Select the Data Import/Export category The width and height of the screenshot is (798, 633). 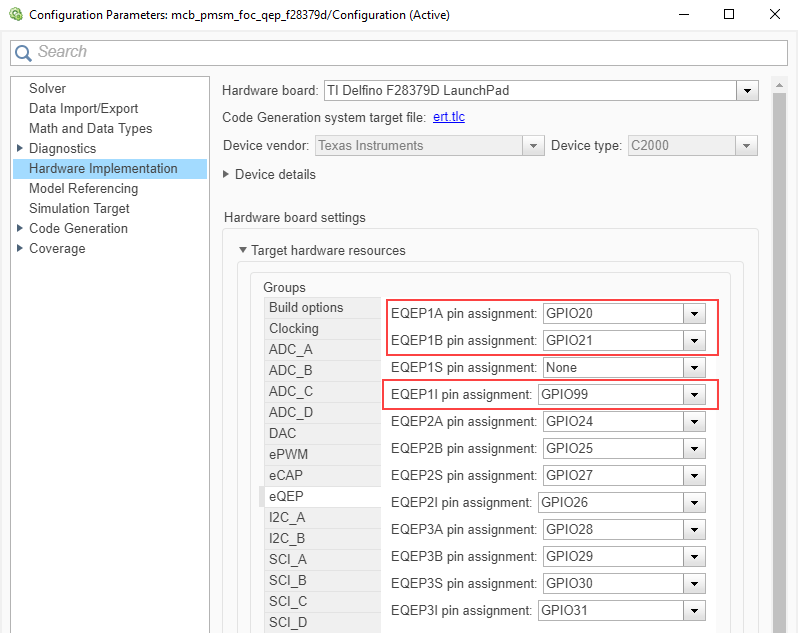(84, 109)
